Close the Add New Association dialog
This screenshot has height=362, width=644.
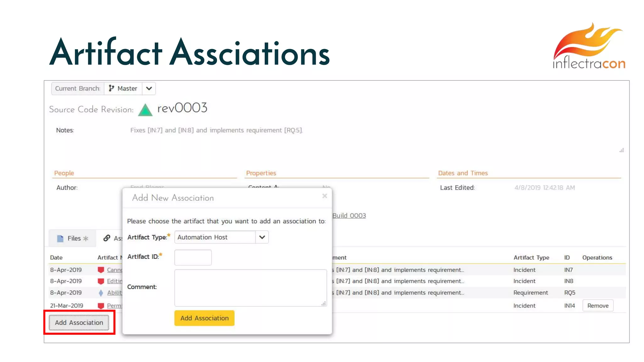click(325, 196)
